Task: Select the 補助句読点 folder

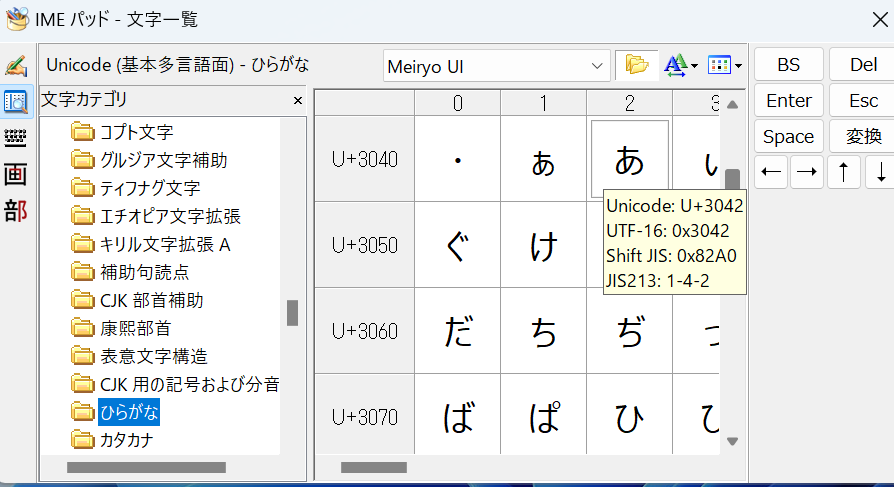Action: coord(130,273)
